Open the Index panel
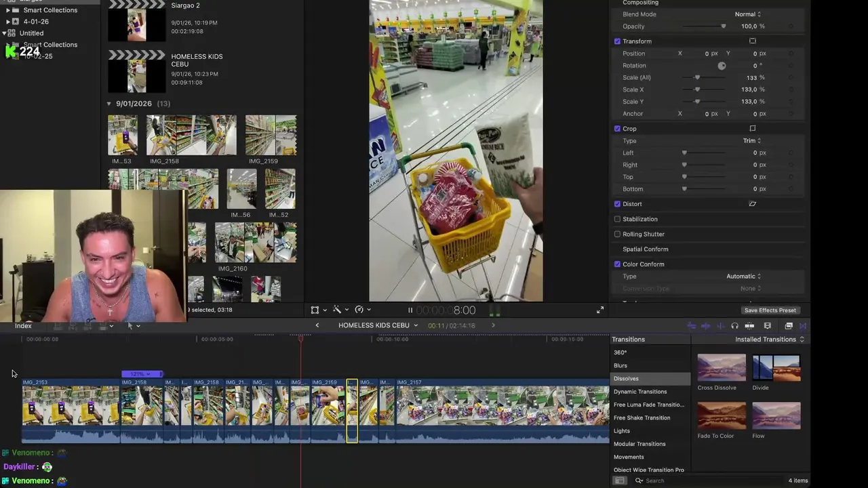This screenshot has height=488, width=868. (23, 326)
